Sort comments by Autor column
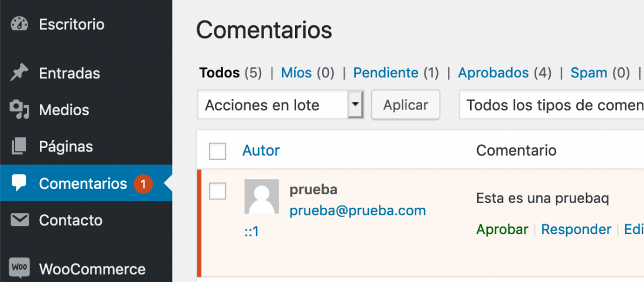644x282 pixels. 261,150
